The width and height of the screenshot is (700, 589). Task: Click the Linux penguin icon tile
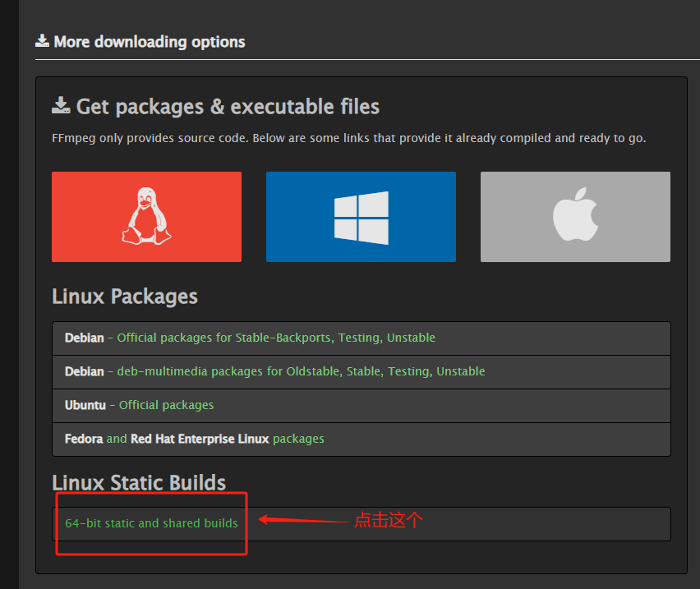coord(146,217)
